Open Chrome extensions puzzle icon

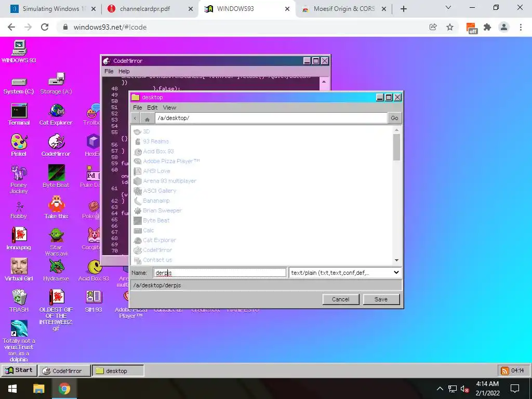coord(487,27)
